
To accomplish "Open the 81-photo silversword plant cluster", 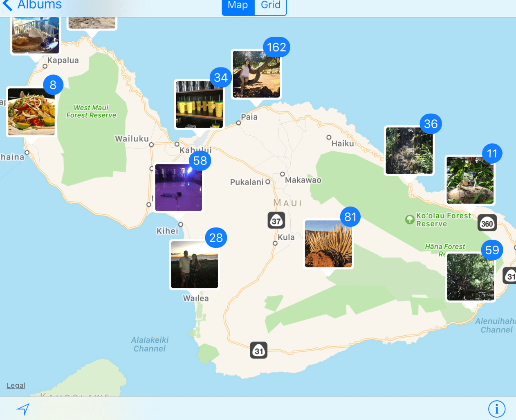I will coord(328,244).
